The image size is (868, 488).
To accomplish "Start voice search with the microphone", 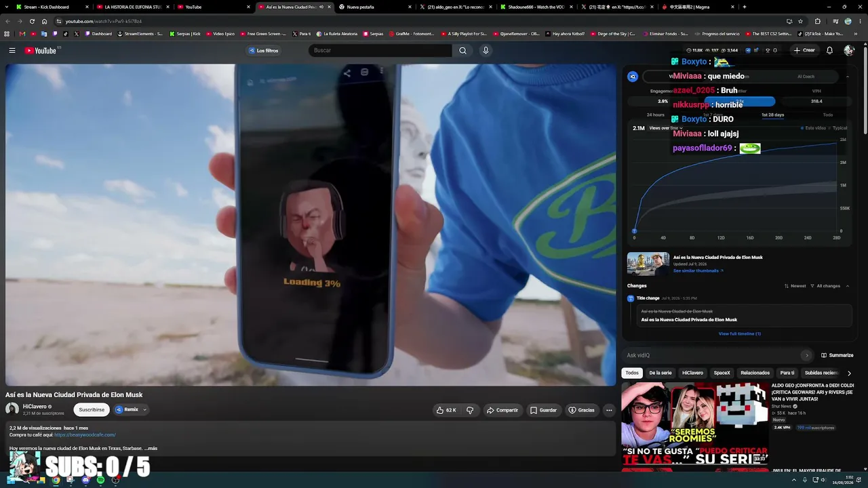I will pyautogui.click(x=486, y=51).
